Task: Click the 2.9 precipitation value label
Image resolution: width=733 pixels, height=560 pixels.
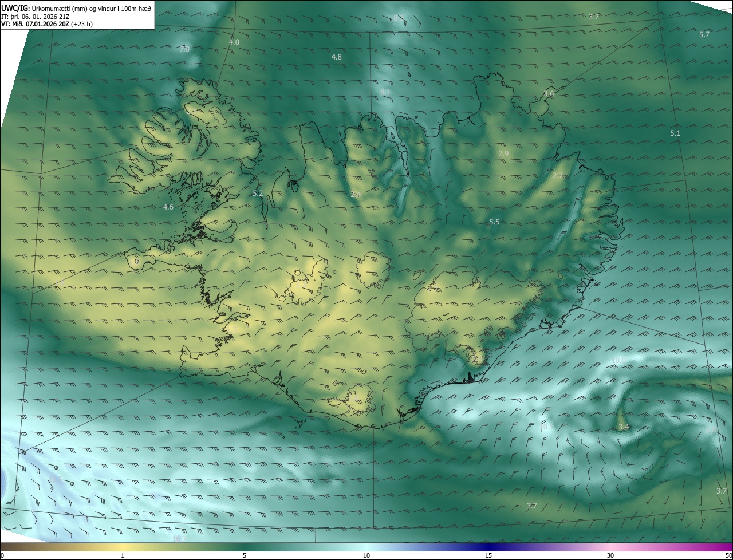Action: coord(503,154)
